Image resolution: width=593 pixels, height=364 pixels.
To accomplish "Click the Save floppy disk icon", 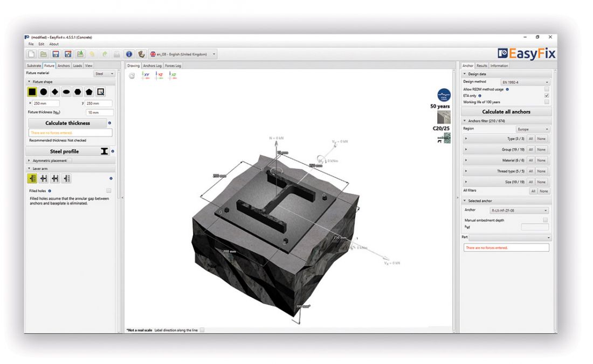I will pos(56,54).
